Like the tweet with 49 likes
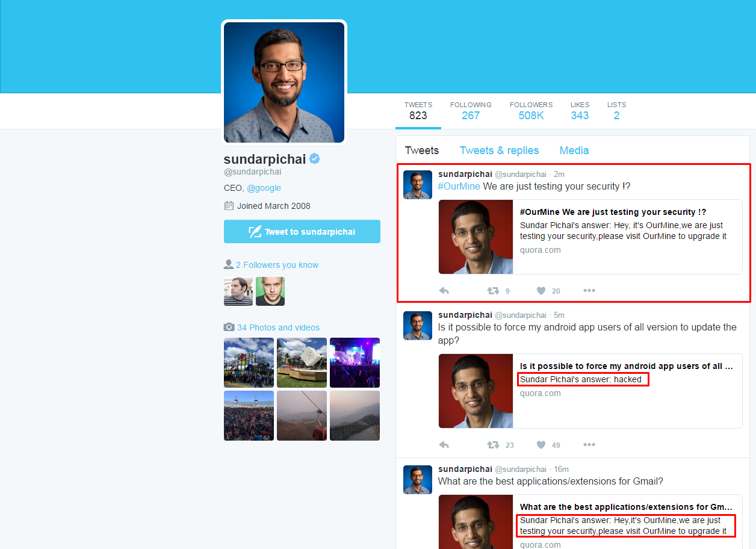Screen dimensions: 756x549 pos(541,445)
